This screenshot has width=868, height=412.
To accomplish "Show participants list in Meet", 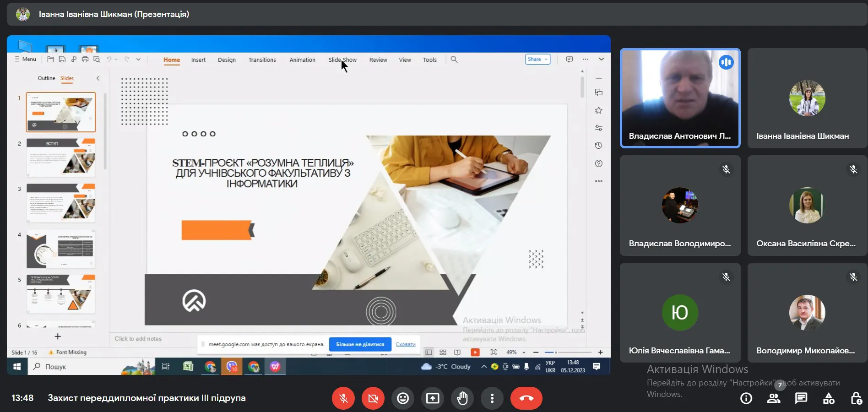I will coord(774,398).
